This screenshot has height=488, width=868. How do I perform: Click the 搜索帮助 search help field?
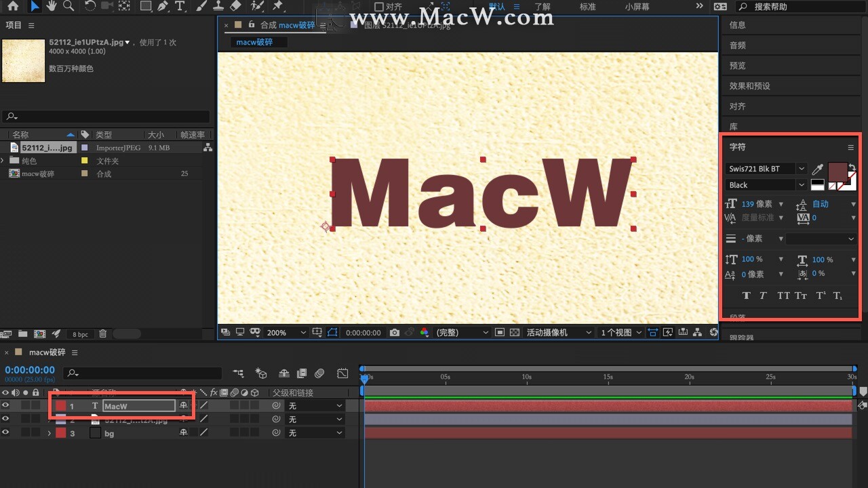799,7
